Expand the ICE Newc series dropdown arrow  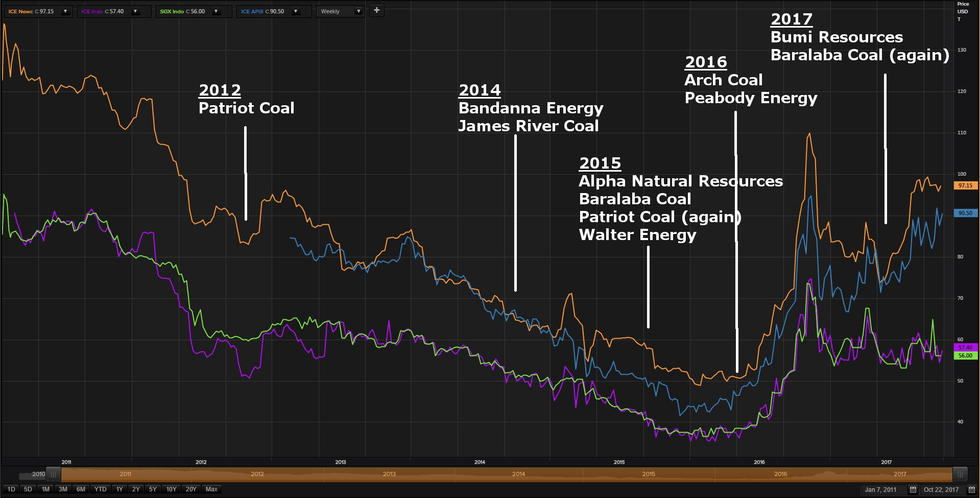(x=65, y=11)
